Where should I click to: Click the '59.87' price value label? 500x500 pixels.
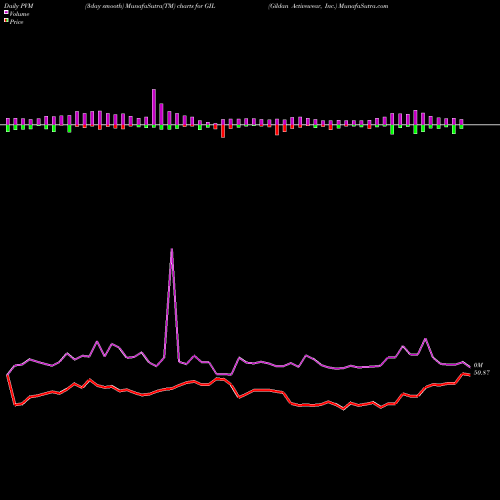point(482,373)
